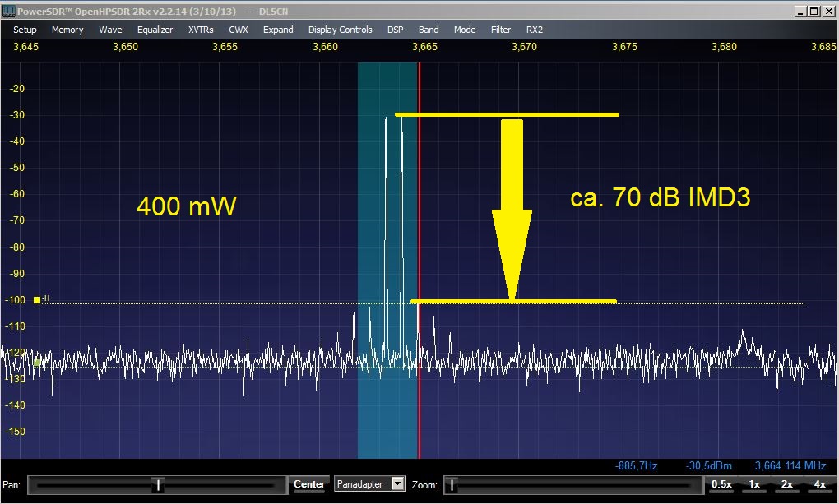
Task: Open the CWX menu
Action: [x=238, y=30]
